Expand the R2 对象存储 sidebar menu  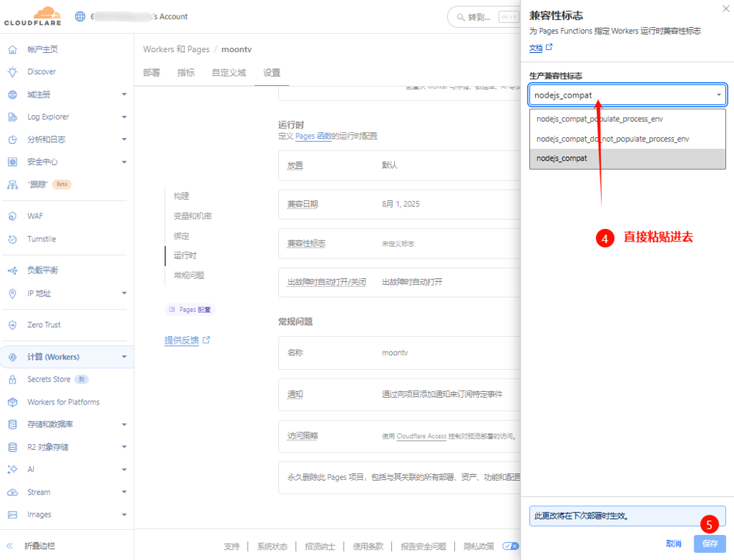pos(124,447)
